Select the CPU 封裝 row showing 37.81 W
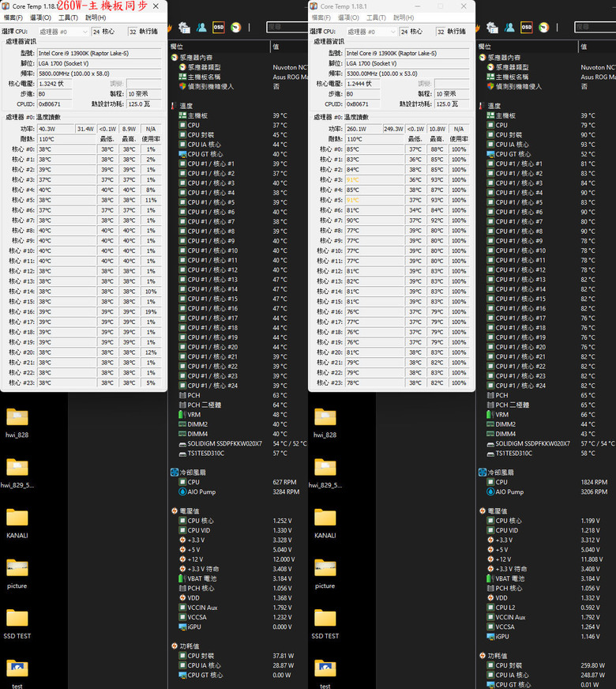This screenshot has height=689, width=616. [239, 656]
